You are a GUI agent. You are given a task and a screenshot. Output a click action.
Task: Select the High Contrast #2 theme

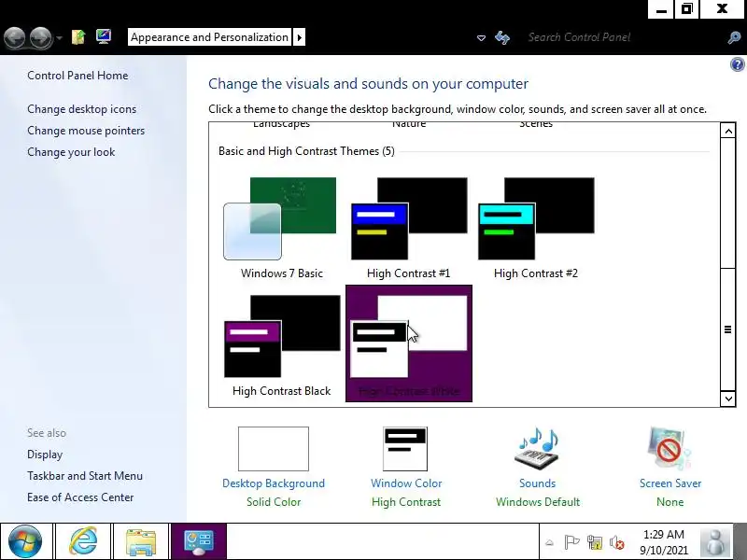pyautogui.click(x=535, y=227)
